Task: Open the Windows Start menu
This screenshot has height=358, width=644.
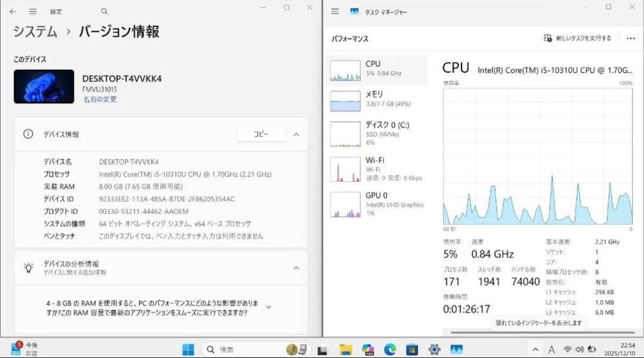Action: (x=188, y=347)
